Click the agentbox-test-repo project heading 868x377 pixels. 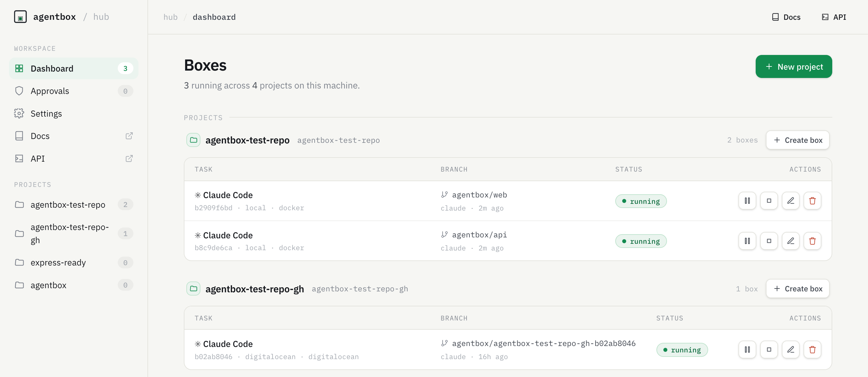(247, 140)
